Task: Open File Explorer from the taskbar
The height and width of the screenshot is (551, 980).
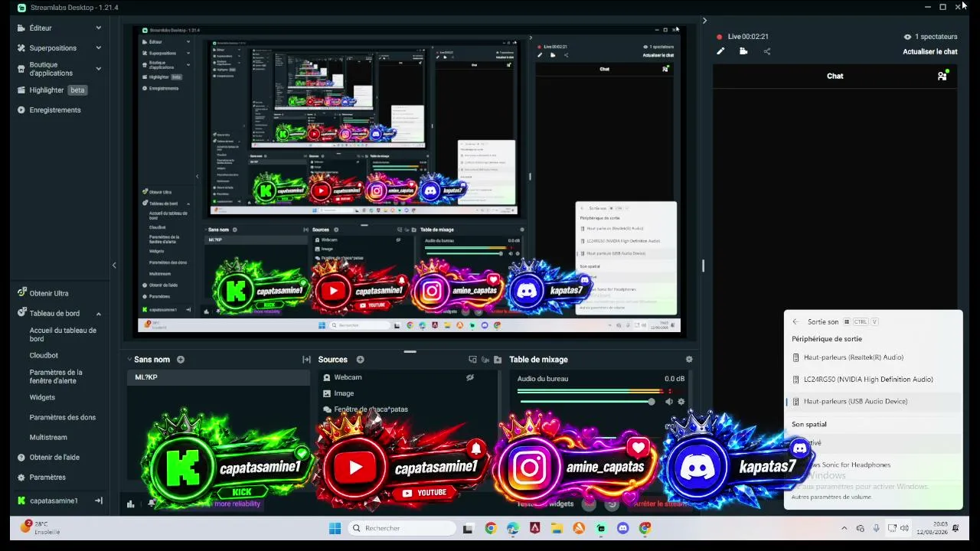Action: click(x=557, y=528)
